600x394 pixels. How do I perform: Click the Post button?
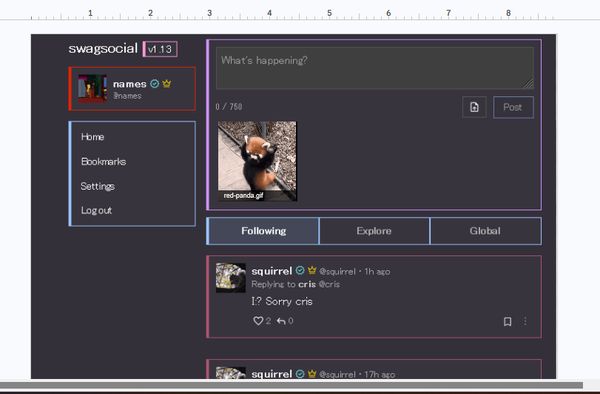[513, 107]
